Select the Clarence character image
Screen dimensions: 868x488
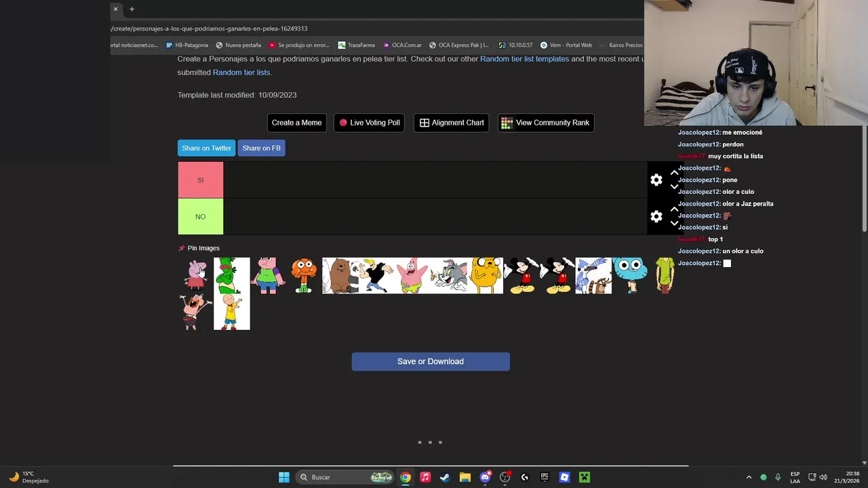click(x=268, y=275)
